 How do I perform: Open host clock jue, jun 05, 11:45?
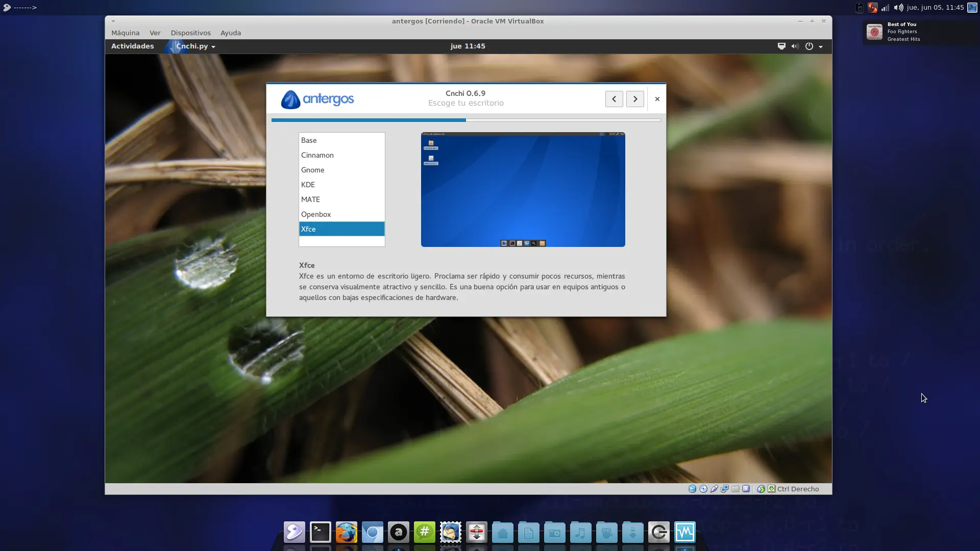point(935,7)
